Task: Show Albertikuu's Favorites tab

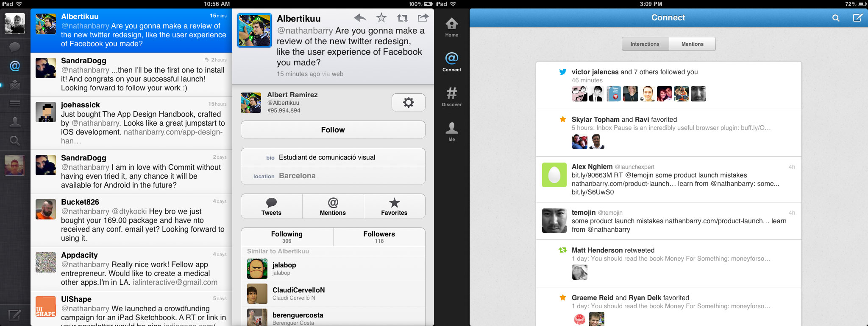Action: [x=394, y=206]
